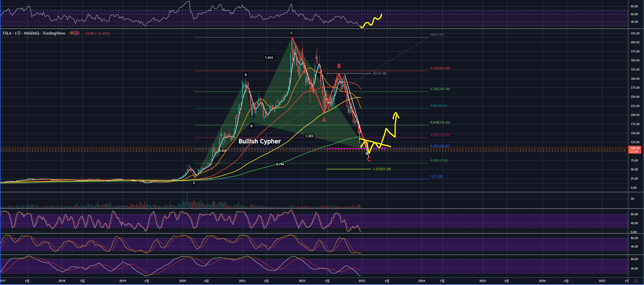The height and width of the screenshot is (285, 644).
Task: Click 2023 on the time axis
Action: click(362, 281)
